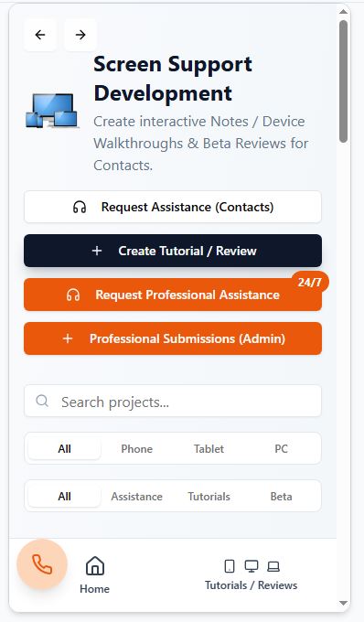The image size is (364, 622).
Task: Click the back arrow button
Action: [40, 35]
